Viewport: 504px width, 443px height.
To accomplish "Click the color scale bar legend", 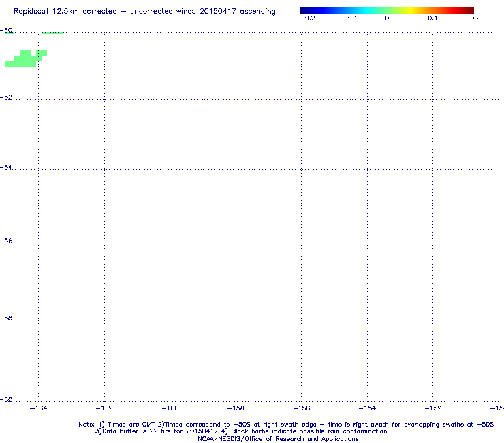I will pyautogui.click(x=387, y=10).
